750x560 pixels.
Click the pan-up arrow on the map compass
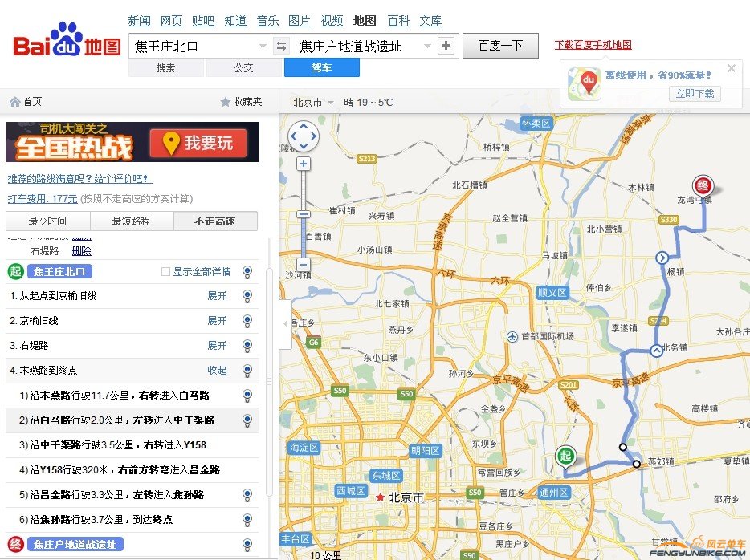pos(303,124)
